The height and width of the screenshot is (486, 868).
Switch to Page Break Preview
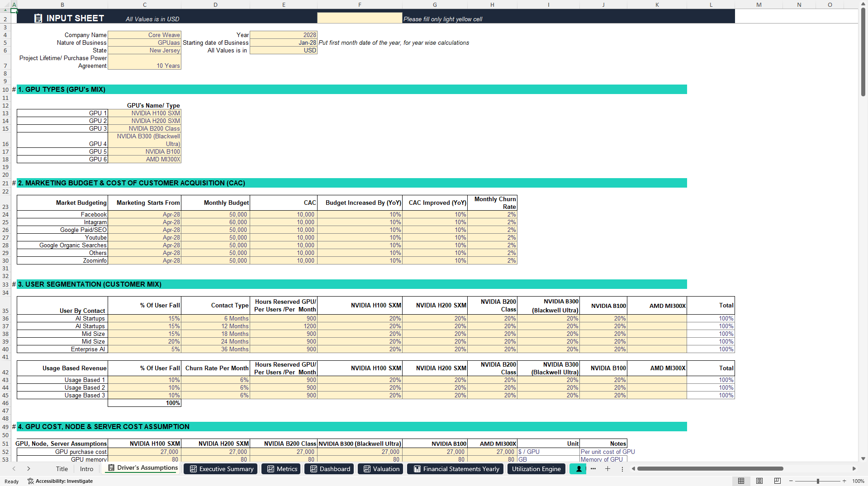coord(778,481)
